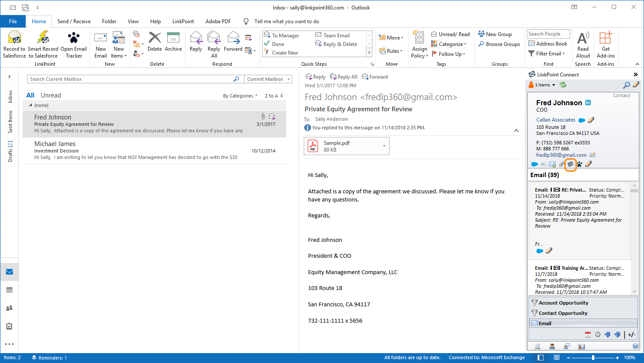Image resolution: width=644 pixels, height=363 pixels.
Task: Click Reply in the ribbon
Action: pos(196,42)
